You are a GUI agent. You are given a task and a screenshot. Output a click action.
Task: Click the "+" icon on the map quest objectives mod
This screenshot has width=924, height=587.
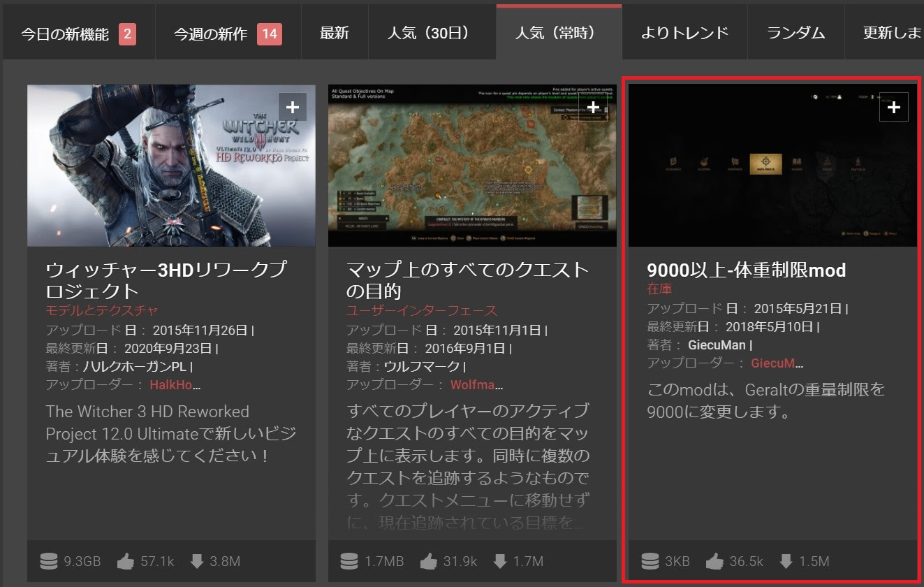pyautogui.click(x=594, y=107)
